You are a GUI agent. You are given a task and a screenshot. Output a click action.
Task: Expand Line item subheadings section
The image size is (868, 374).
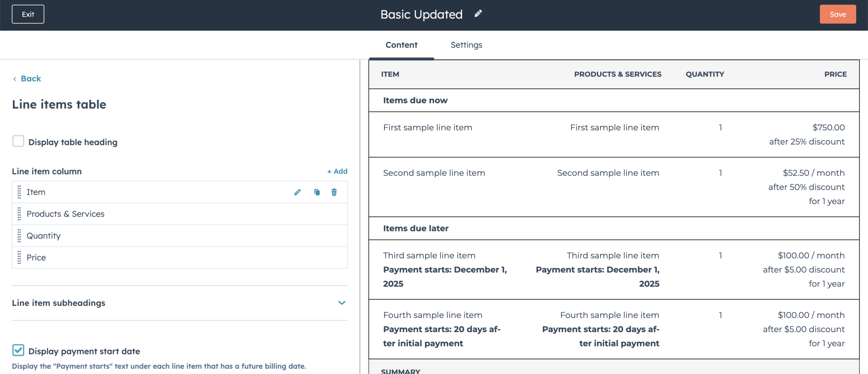342,303
